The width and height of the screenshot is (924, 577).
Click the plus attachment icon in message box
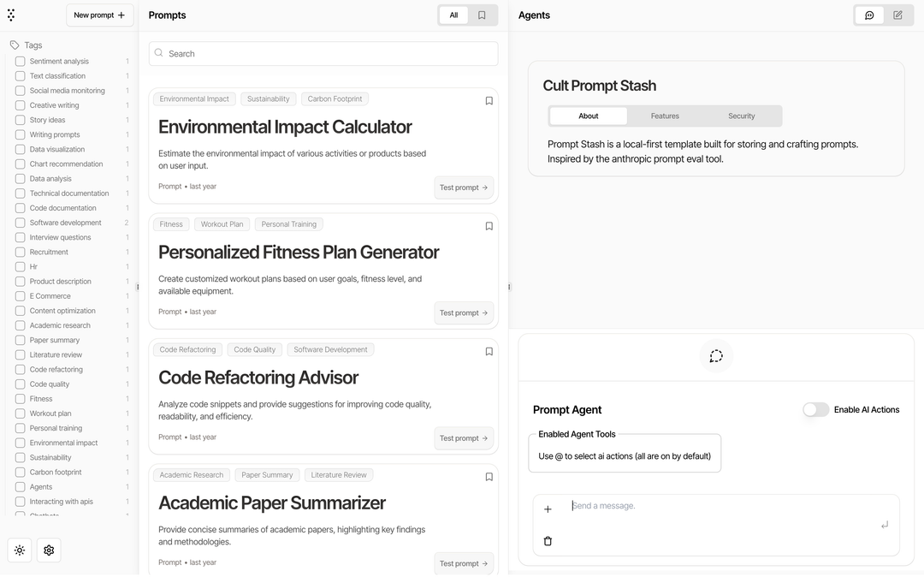click(548, 509)
